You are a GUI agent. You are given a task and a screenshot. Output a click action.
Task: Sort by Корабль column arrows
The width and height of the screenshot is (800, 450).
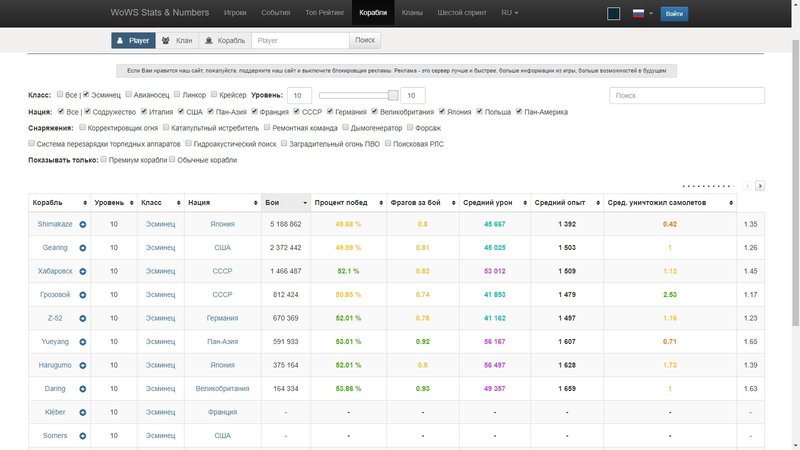coord(85,203)
